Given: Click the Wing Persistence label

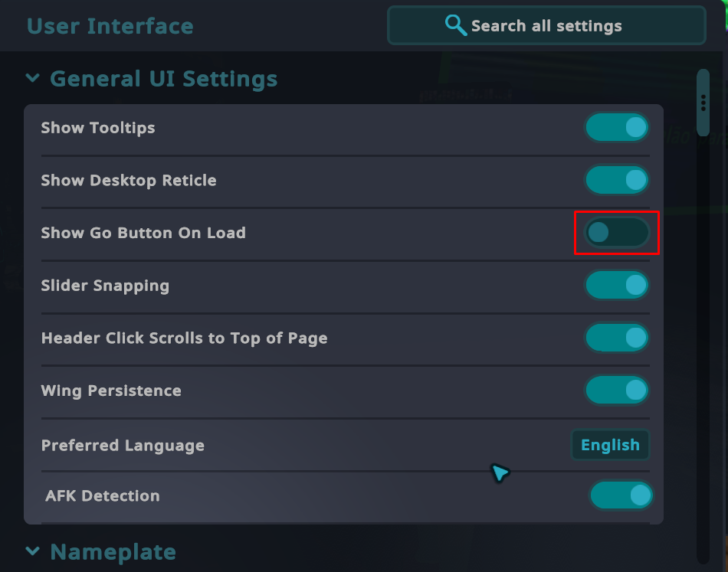Looking at the screenshot, I should click(x=111, y=391).
